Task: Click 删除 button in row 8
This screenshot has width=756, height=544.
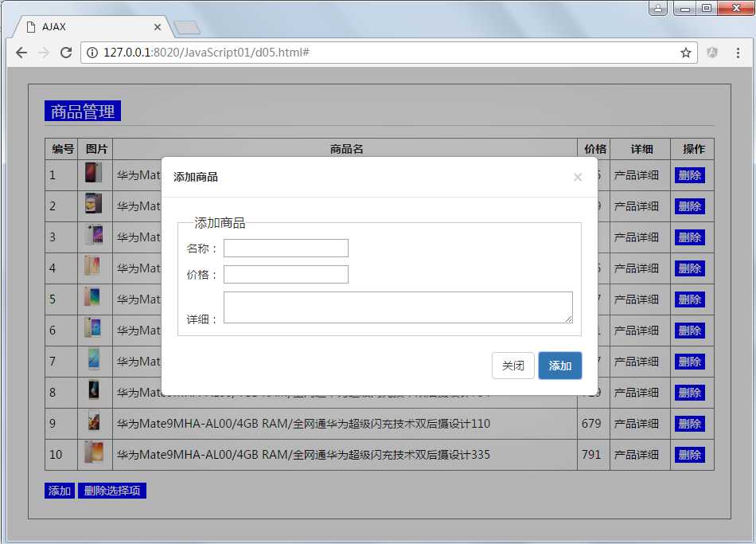Action: click(x=689, y=393)
